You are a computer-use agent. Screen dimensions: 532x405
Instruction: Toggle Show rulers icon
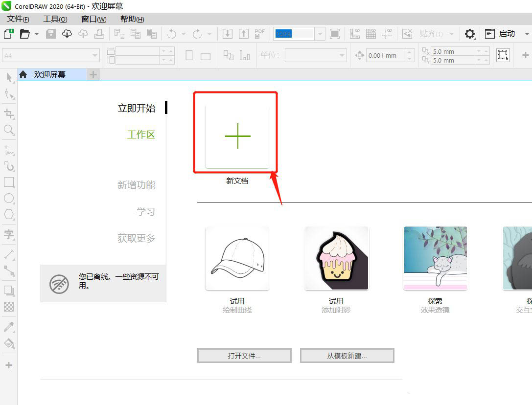click(x=354, y=34)
